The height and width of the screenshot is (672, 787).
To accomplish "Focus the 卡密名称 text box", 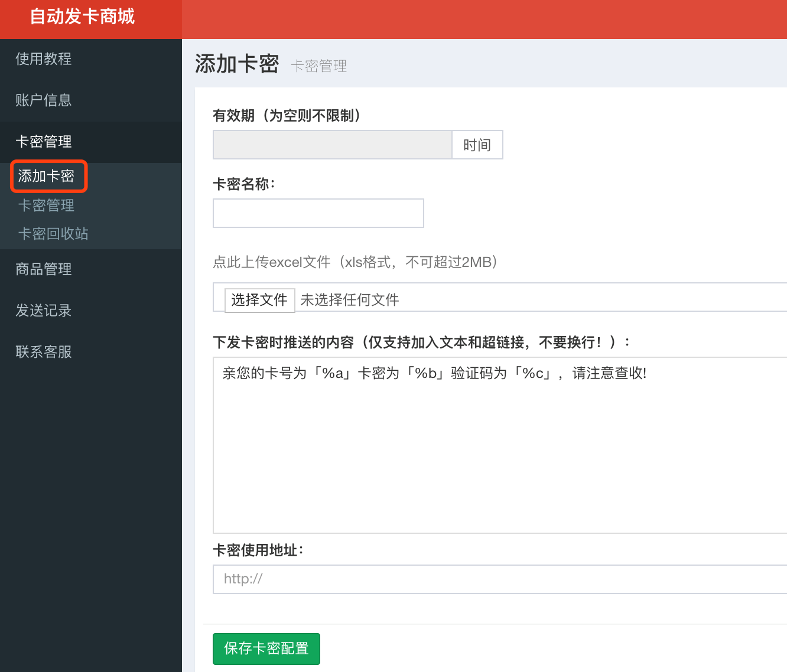I will [x=318, y=213].
